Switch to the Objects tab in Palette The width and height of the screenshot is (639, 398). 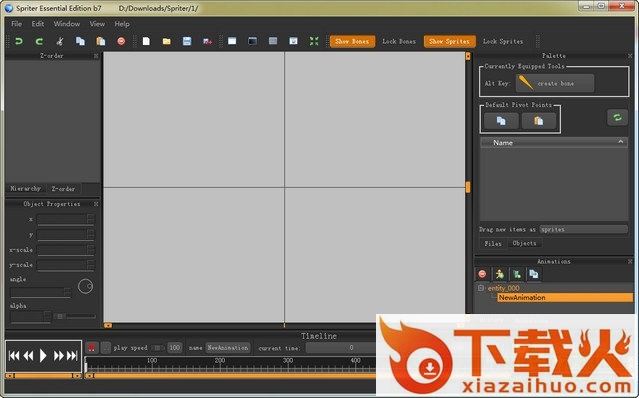point(524,243)
